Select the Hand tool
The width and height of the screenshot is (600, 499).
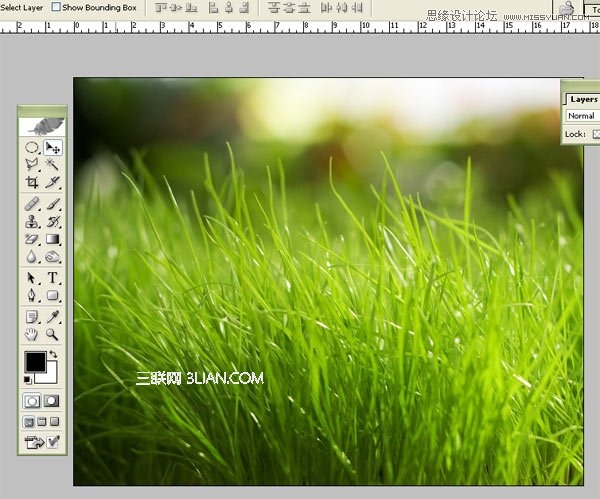(32, 334)
